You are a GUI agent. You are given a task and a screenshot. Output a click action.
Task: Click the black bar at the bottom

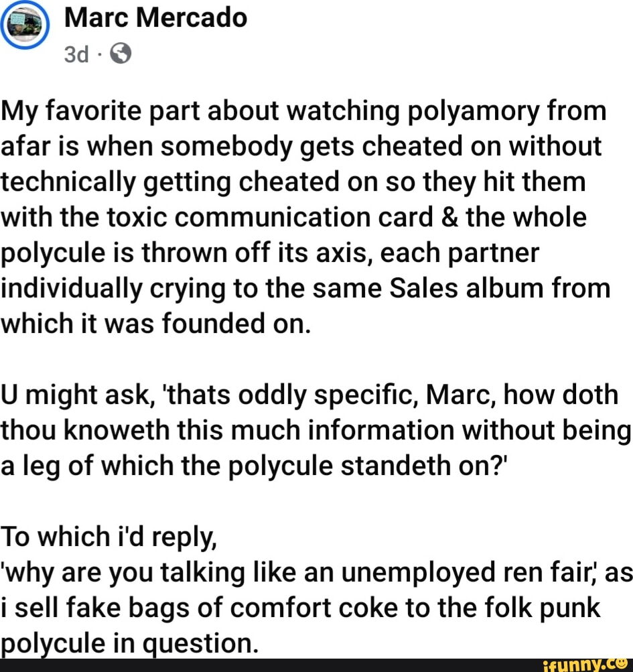tap(268, 665)
